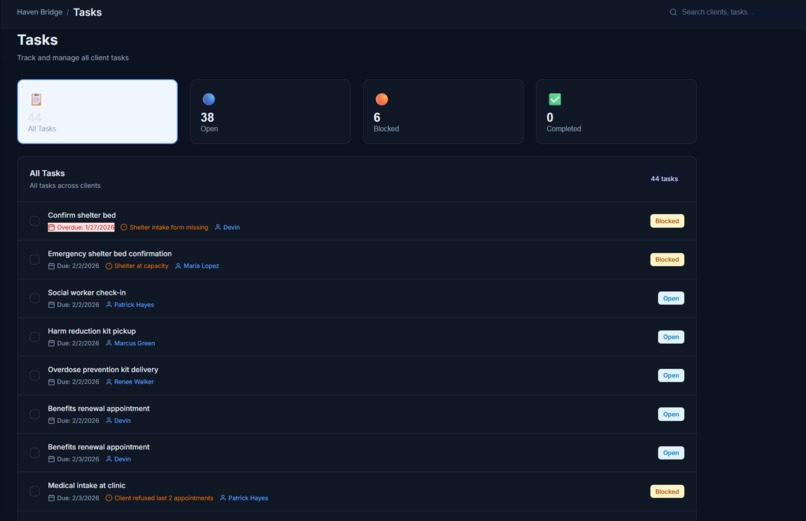Screen dimensions: 806x521
Task: Click the clipboard icon on the All Tasks card
Action: point(36,99)
